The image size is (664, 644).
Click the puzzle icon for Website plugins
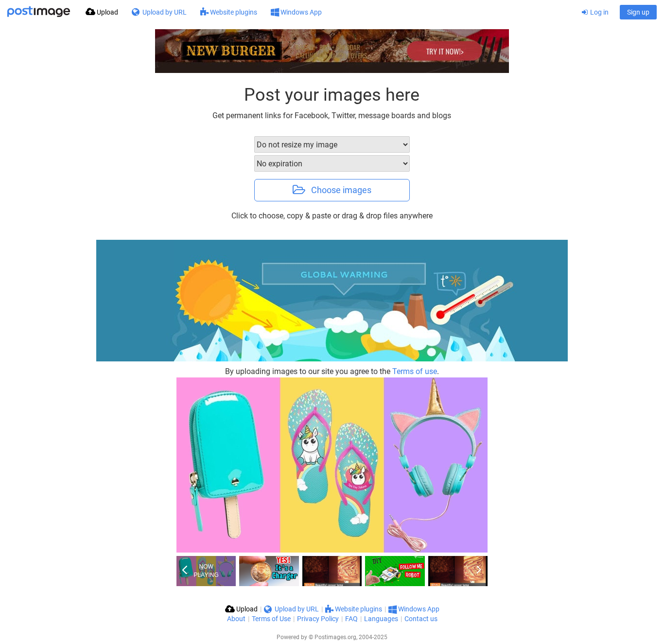coord(204,12)
